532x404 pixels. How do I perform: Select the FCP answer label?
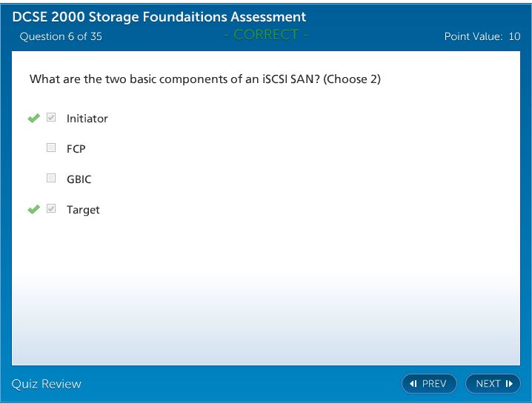tap(76, 149)
